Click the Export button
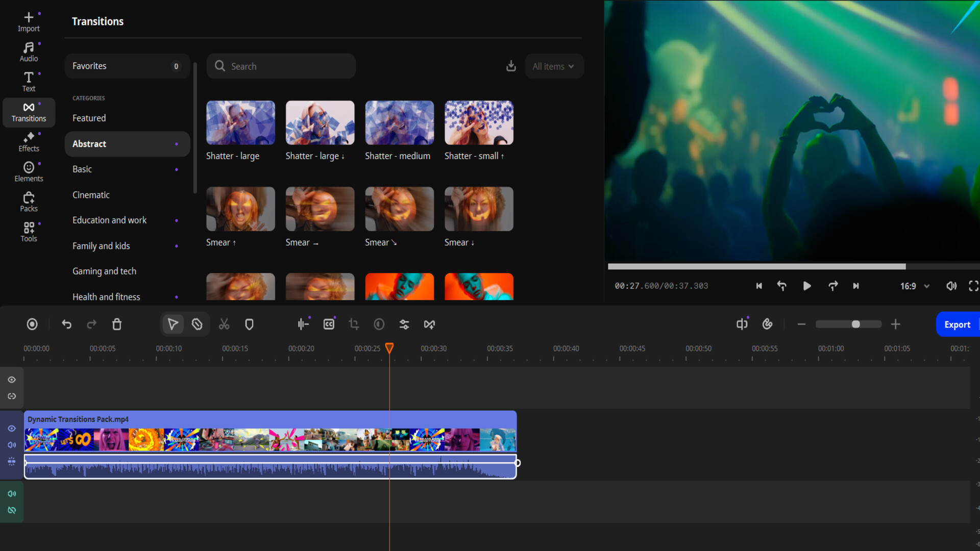This screenshot has width=980, height=551. (x=958, y=324)
